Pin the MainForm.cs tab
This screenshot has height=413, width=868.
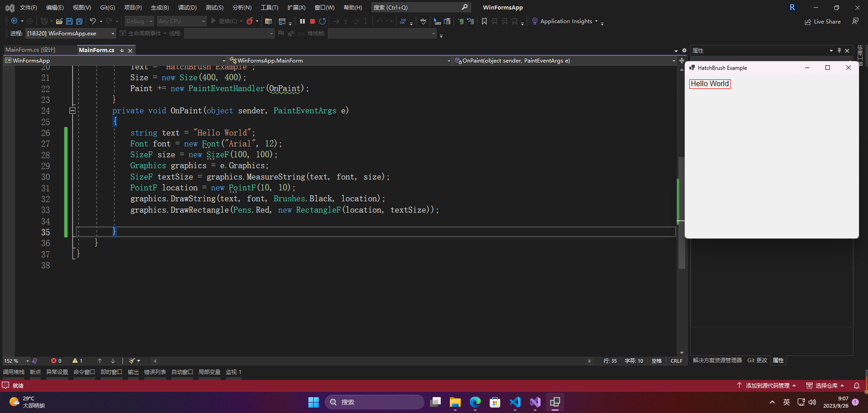point(122,50)
